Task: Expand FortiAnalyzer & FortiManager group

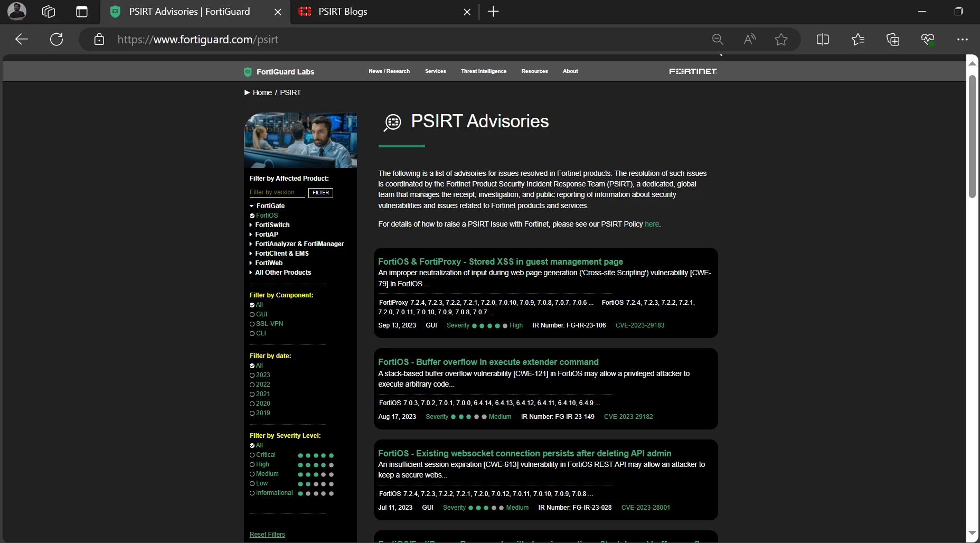Action: 297,244
